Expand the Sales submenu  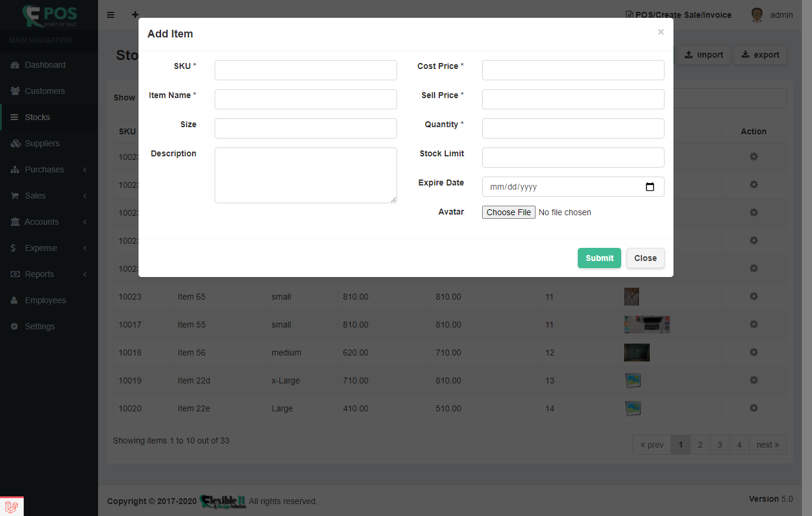coord(37,196)
